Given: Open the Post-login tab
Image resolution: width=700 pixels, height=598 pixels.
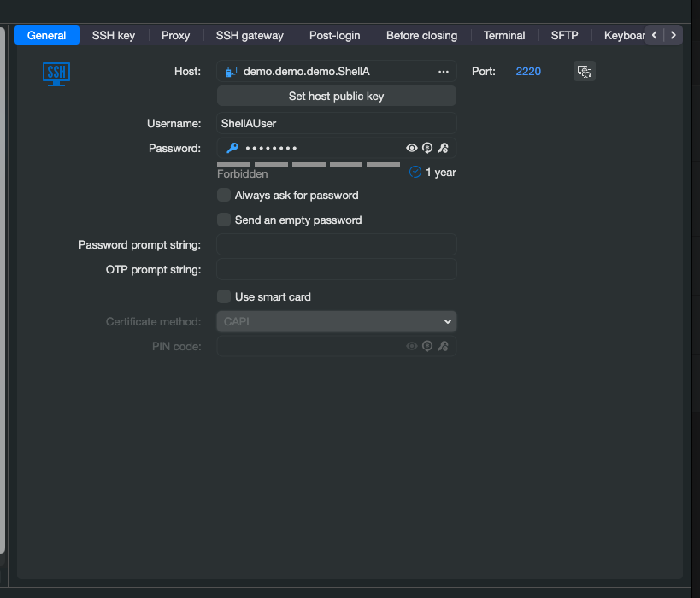Looking at the screenshot, I should 334,35.
